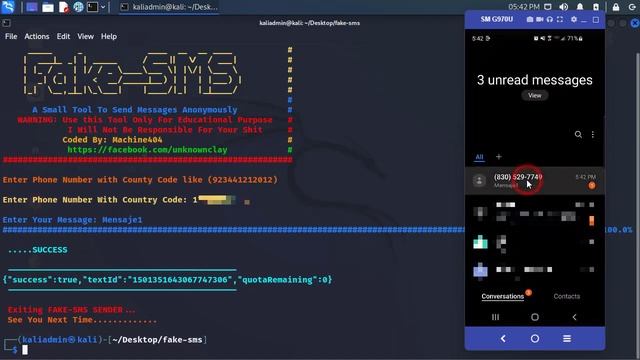Viewport: 640px width, 360px height.
Task: Click the unread badge on first conversation
Action: (x=592, y=186)
